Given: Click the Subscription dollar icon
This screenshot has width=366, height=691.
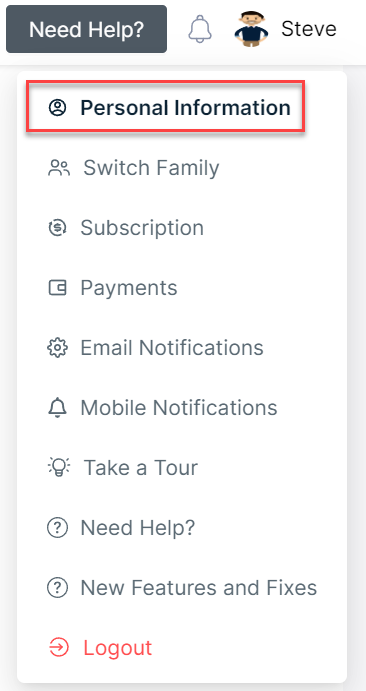Looking at the screenshot, I should [x=57, y=228].
